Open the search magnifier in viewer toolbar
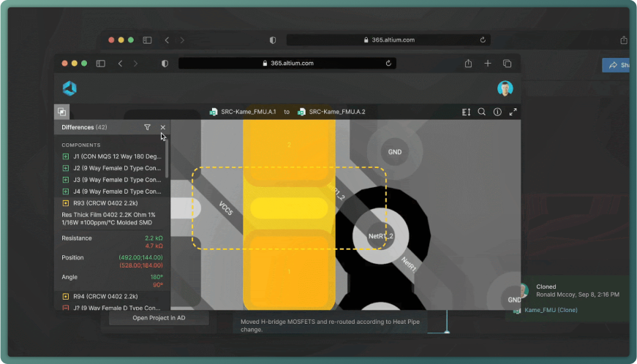Image resolution: width=637 pixels, height=364 pixels. [x=481, y=112]
